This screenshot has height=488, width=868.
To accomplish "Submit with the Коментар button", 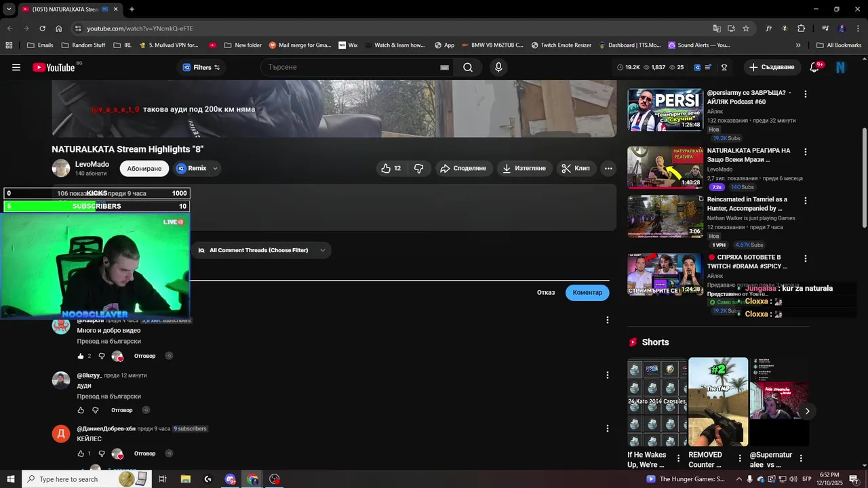I will (x=587, y=292).
